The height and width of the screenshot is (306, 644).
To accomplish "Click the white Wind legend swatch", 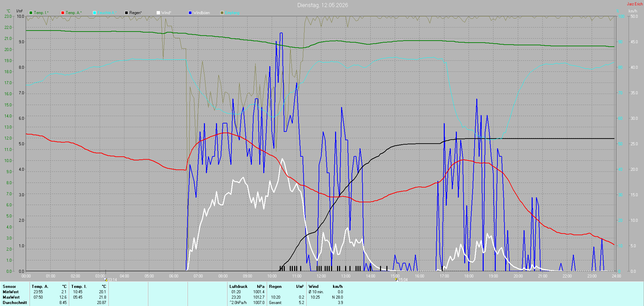I will point(158,13).
